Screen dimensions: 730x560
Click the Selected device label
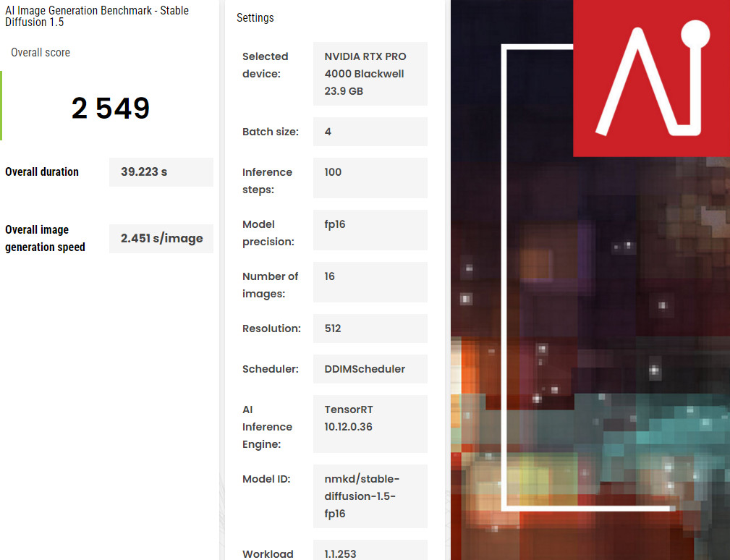pos(266,65)
